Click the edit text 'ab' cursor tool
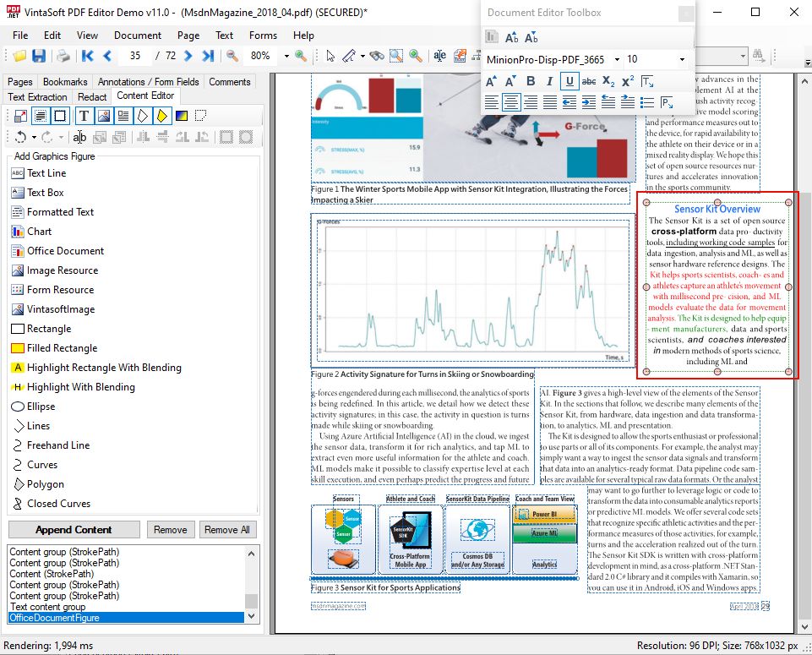This screenshot has width=812, height=655. [79, 137]
